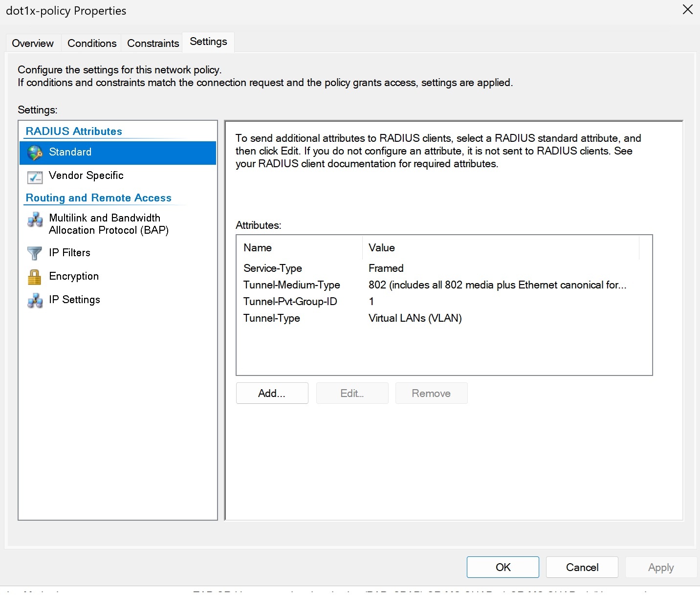Switch to the Overview tab

pos(33,43)
